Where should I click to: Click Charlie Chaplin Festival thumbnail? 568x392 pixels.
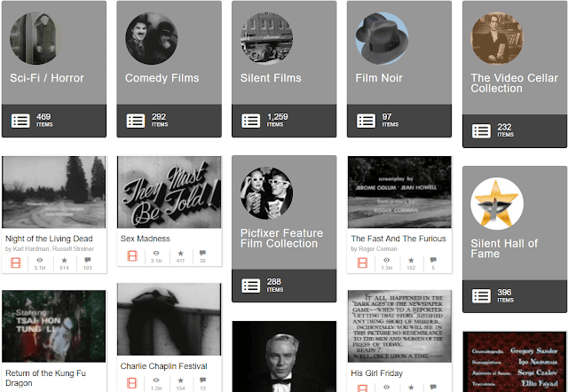(x=170, y=319)
